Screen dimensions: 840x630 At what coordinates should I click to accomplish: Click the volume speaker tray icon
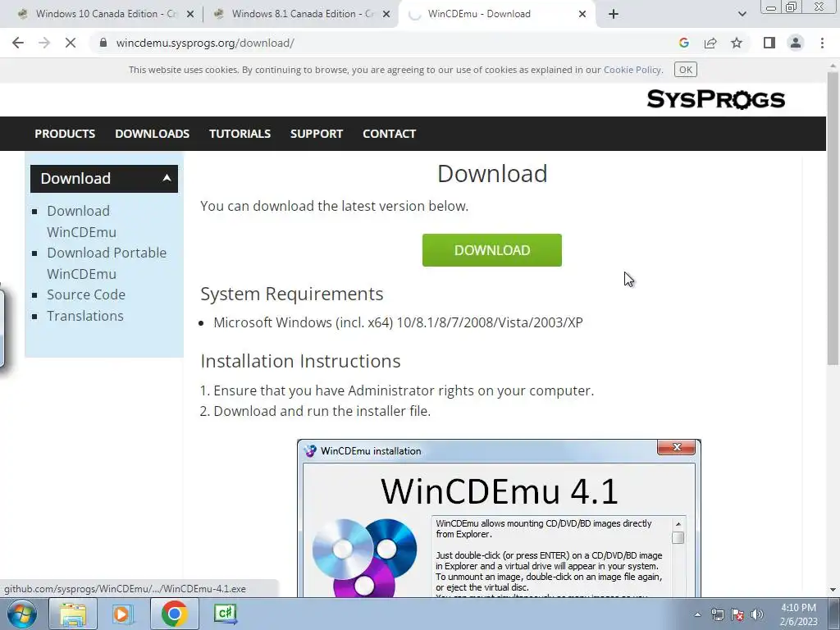757,615
